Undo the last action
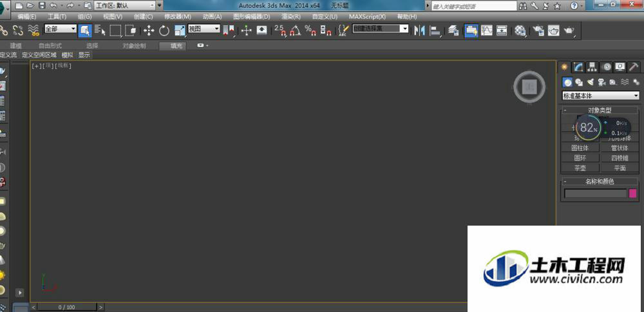This screenshot has height=312, width=644. pos(53,6)
